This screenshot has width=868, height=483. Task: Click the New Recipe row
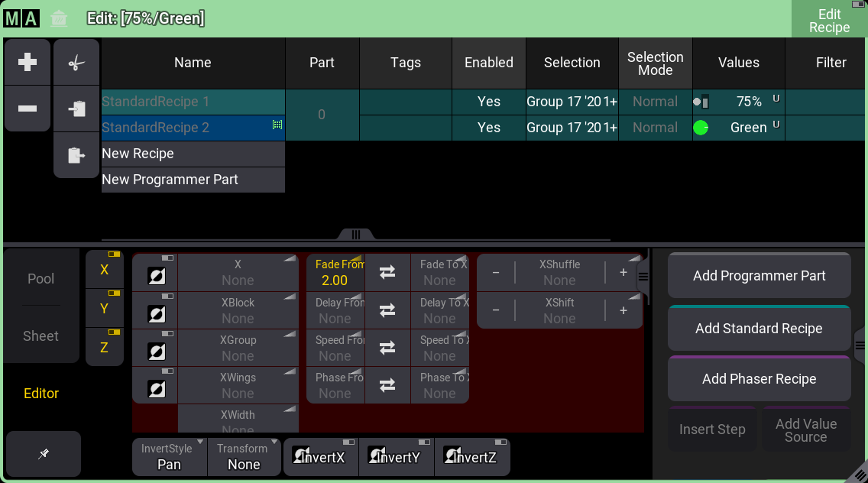pyautogui.click(x=193, y=154)
